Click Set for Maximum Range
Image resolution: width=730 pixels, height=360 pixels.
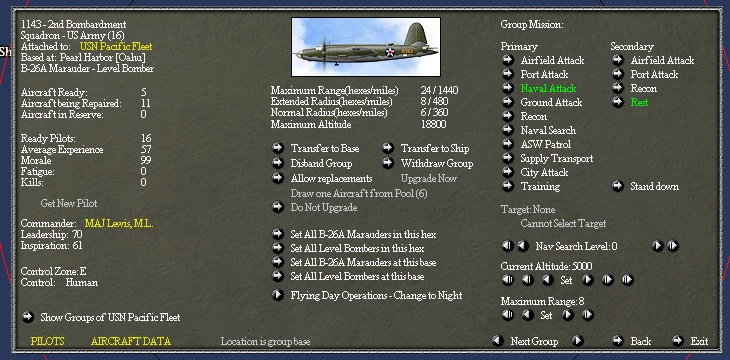point(546,315)
